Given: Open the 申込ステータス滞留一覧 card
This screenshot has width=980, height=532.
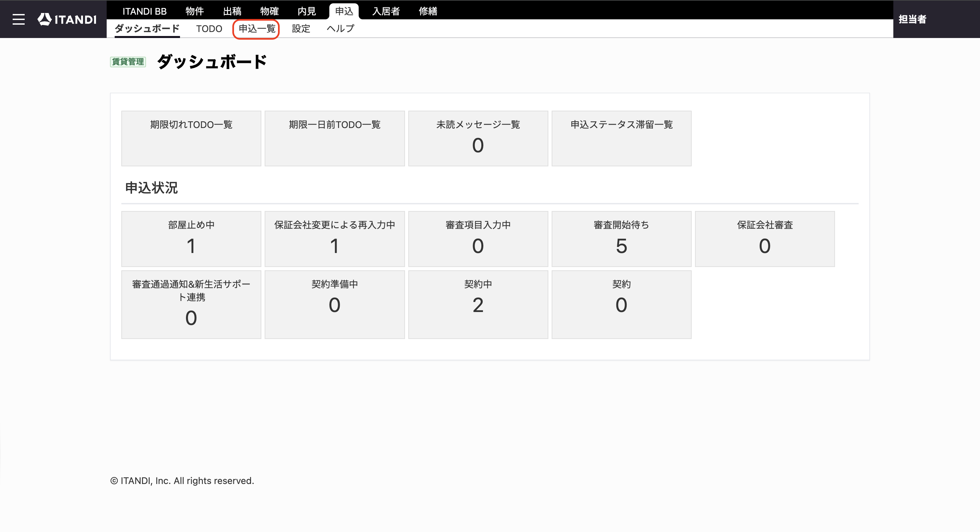Looking at the screenshot, I should click(621, 139).
